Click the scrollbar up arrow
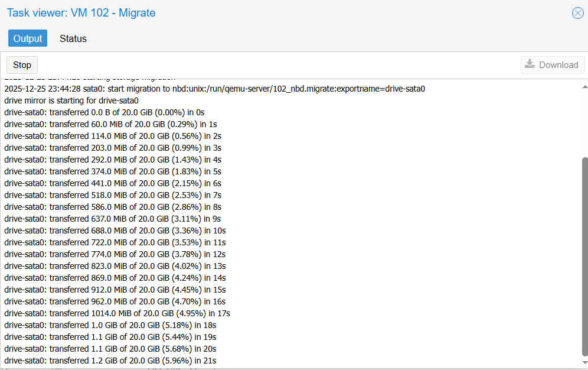 click(583, 87)
